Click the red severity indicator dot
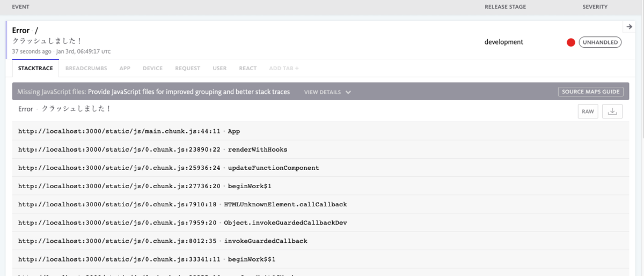644x276 pixels. click(x=571, y=42)
